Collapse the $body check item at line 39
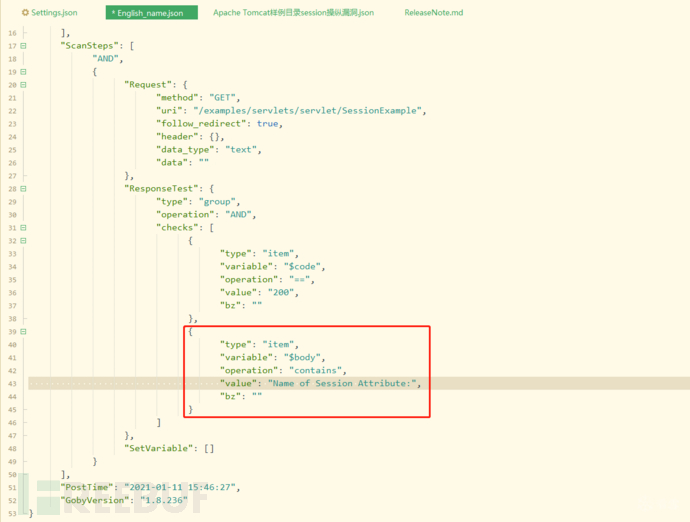The image size is (690, 522). point(23,331)
